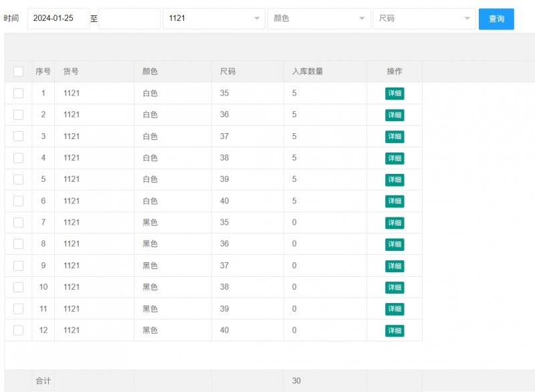Expand the 颜色 color dropdown
The image size is (535, 392).
(x=318, y=19)
